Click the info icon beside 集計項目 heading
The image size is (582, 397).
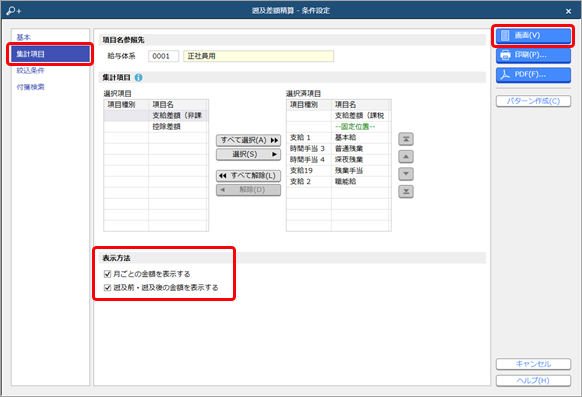pyautogui.click(x=138, y=78)
